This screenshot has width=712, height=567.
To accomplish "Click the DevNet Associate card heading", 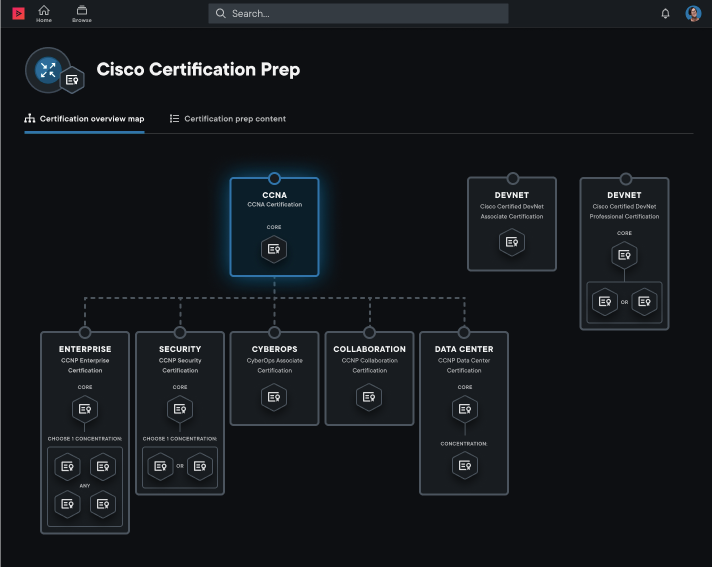I will pos(512,195).
